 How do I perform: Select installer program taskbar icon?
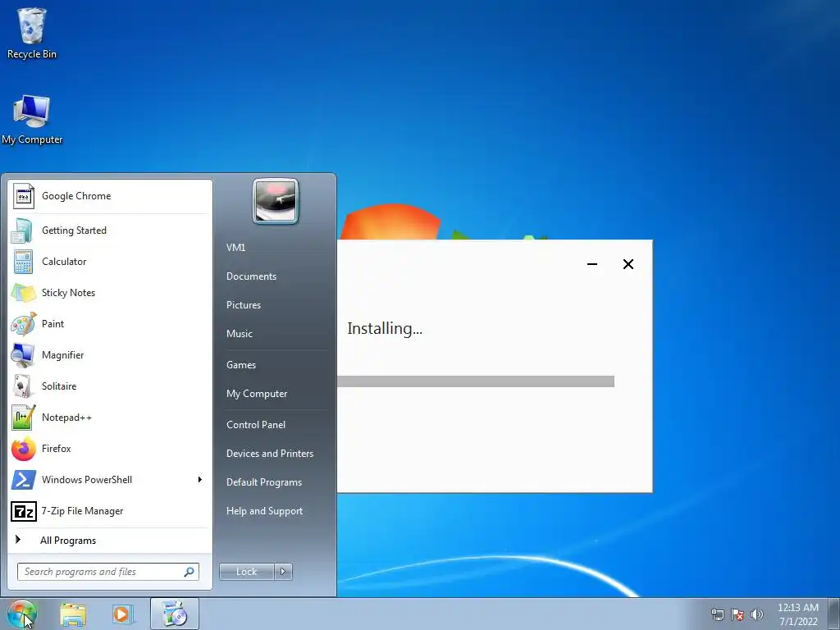(175, 614)
